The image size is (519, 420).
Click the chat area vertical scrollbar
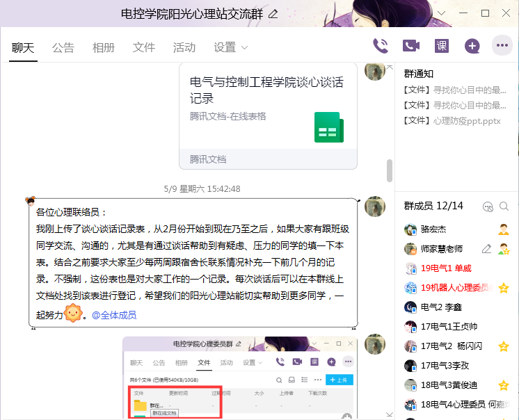point(390,170)
